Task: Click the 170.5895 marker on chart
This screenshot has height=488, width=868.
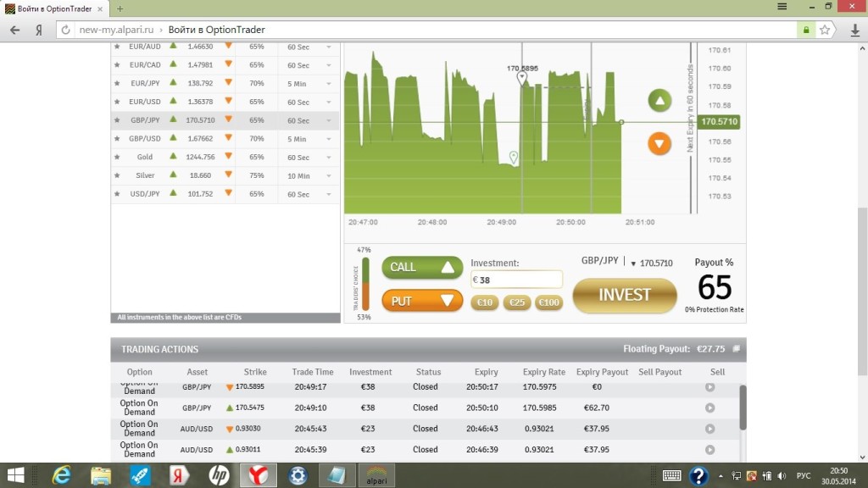Action: coord(522,77)
